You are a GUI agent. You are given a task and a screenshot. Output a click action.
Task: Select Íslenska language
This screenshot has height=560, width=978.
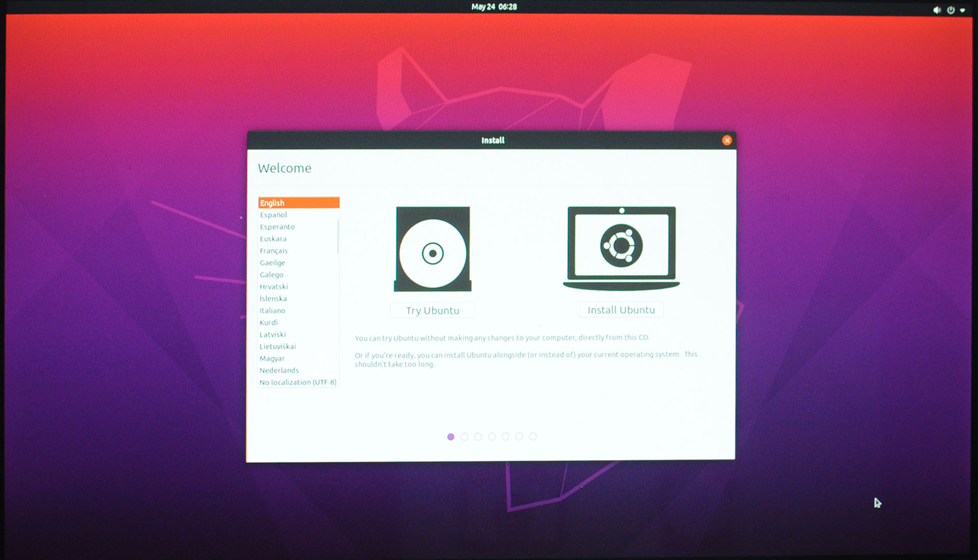tap(297, 299)
